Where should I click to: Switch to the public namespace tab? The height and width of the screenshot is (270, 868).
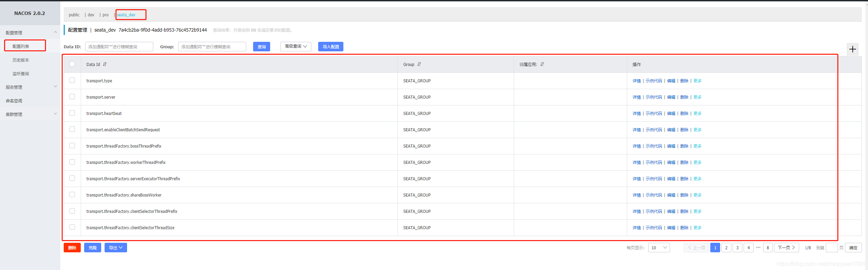tap(74, 15)
